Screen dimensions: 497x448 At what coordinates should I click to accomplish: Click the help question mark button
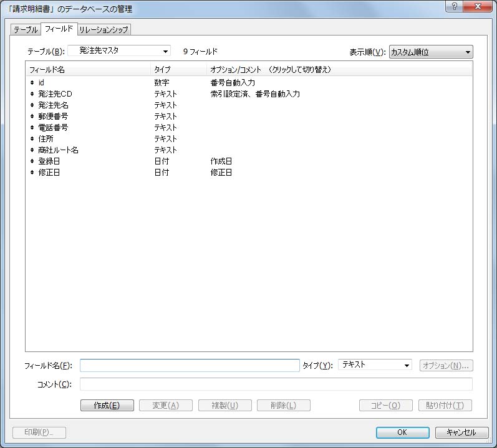pos(454,6)
